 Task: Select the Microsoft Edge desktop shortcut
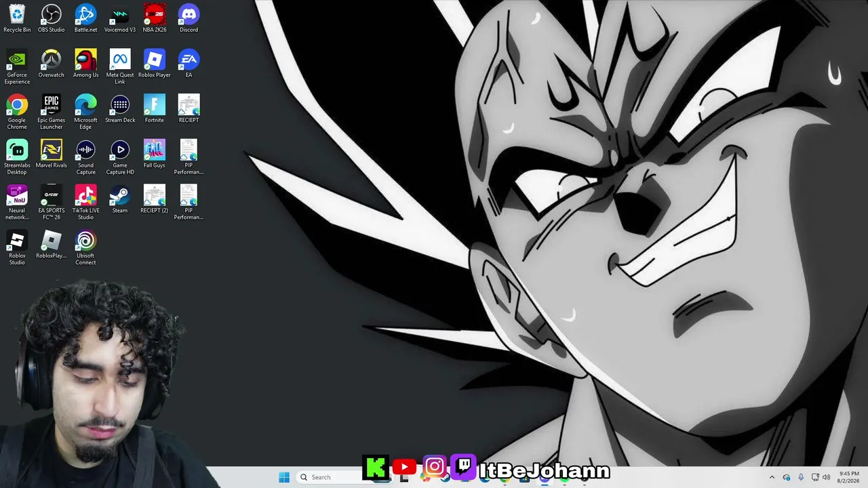coord(85,112)
